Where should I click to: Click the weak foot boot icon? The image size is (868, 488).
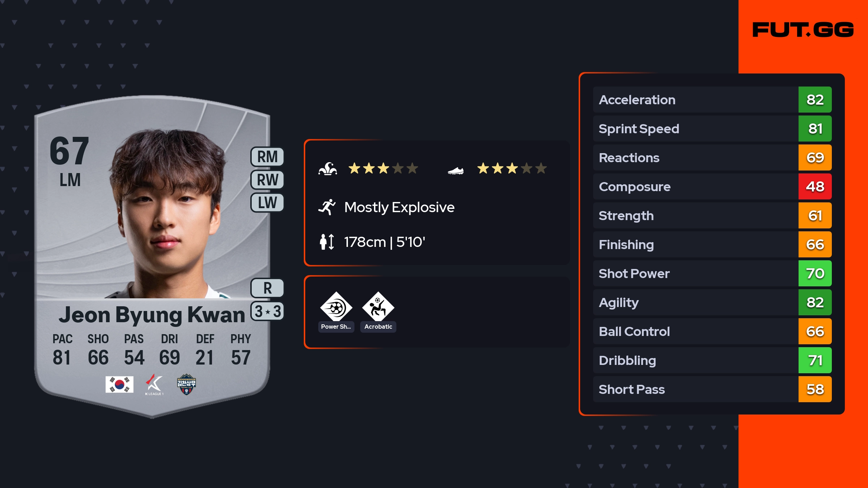click(456, 170)
